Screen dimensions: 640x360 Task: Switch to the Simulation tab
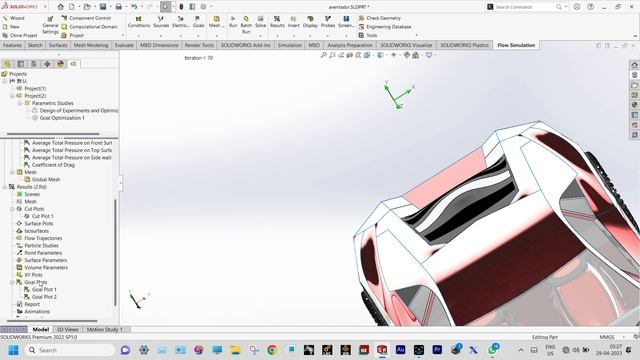290,45
